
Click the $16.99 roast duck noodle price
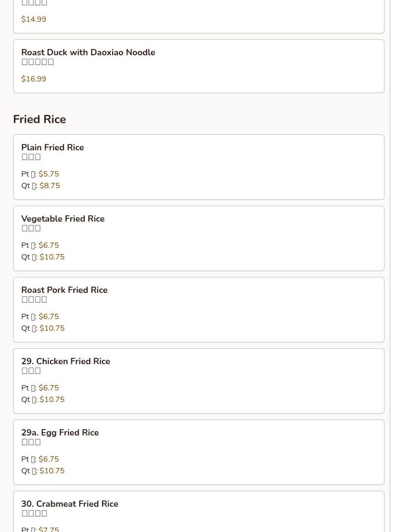tap(33, 79)
